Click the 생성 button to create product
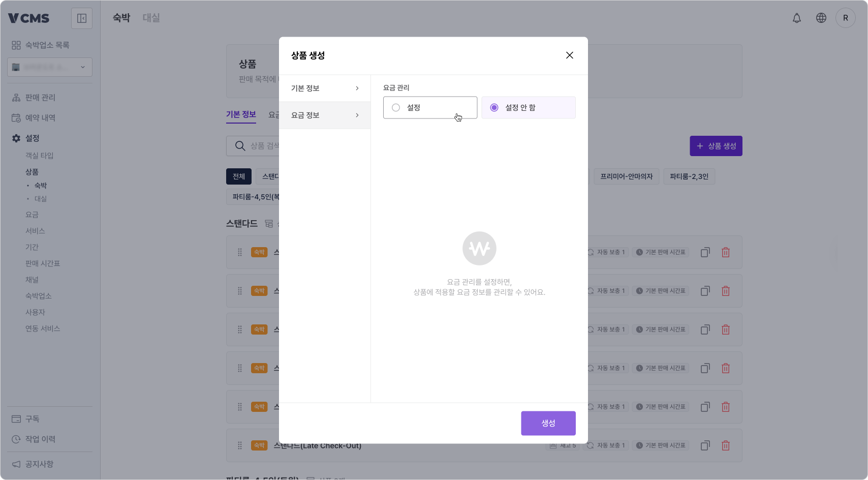868x480 pixels. click(x=548, y=423)
